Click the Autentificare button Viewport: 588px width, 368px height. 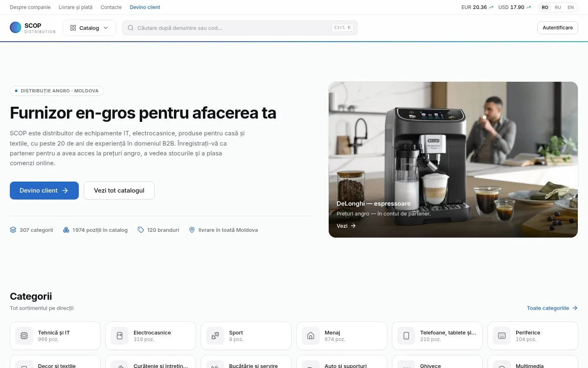pos(557,28)
